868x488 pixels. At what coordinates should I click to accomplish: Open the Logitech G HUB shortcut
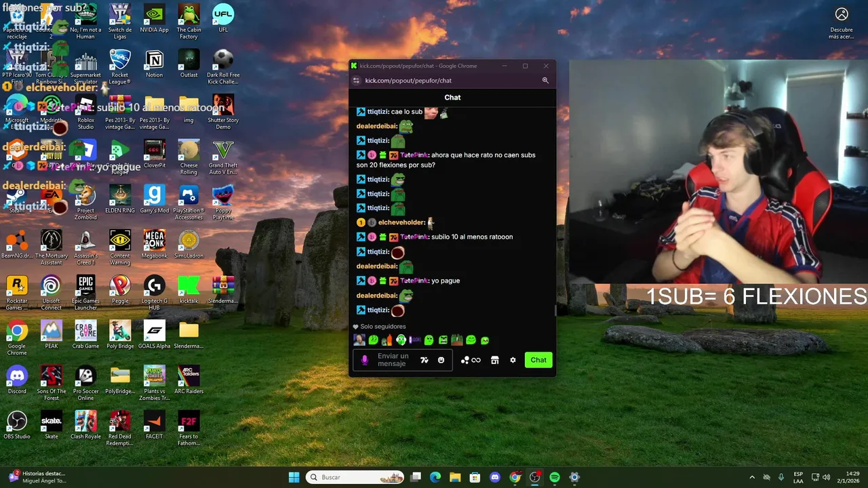(x=154, y=293)
